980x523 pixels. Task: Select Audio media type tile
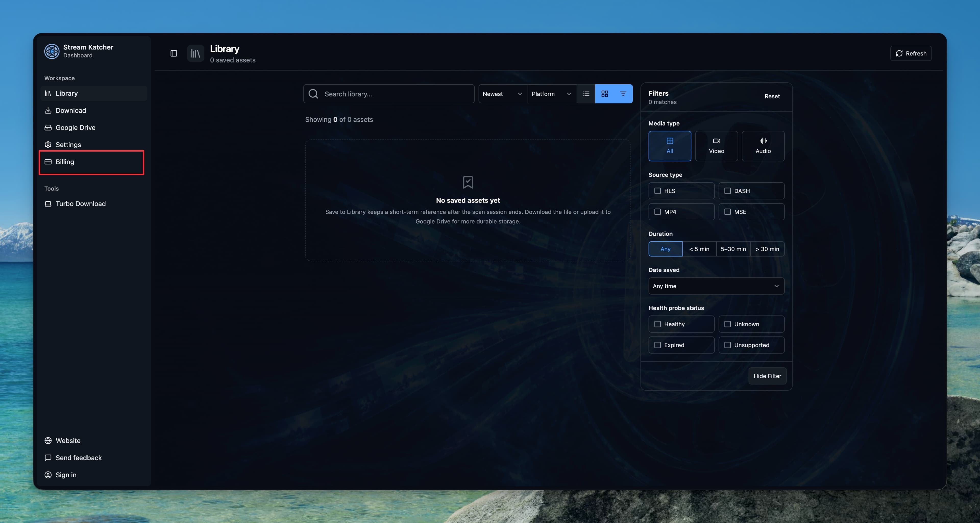coord(763,146)
